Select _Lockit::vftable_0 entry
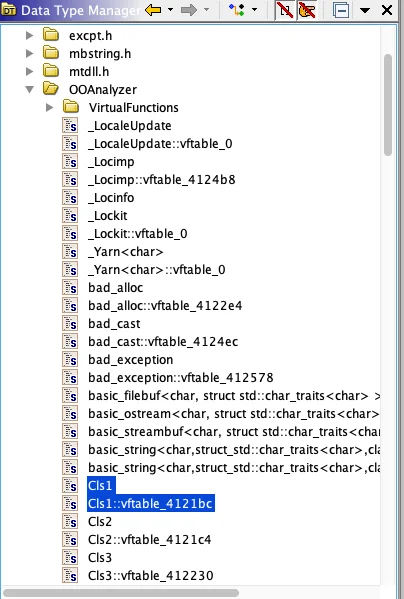The image size is (404, 599). 137,233
